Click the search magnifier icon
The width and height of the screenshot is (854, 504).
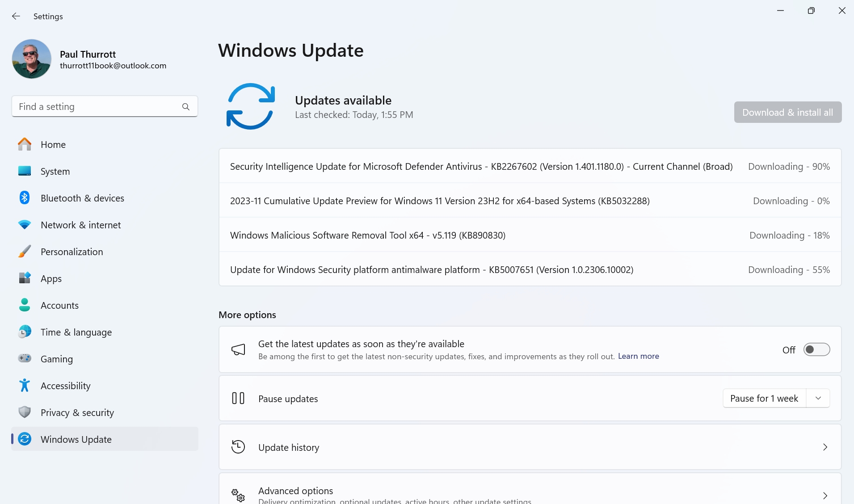186,107
